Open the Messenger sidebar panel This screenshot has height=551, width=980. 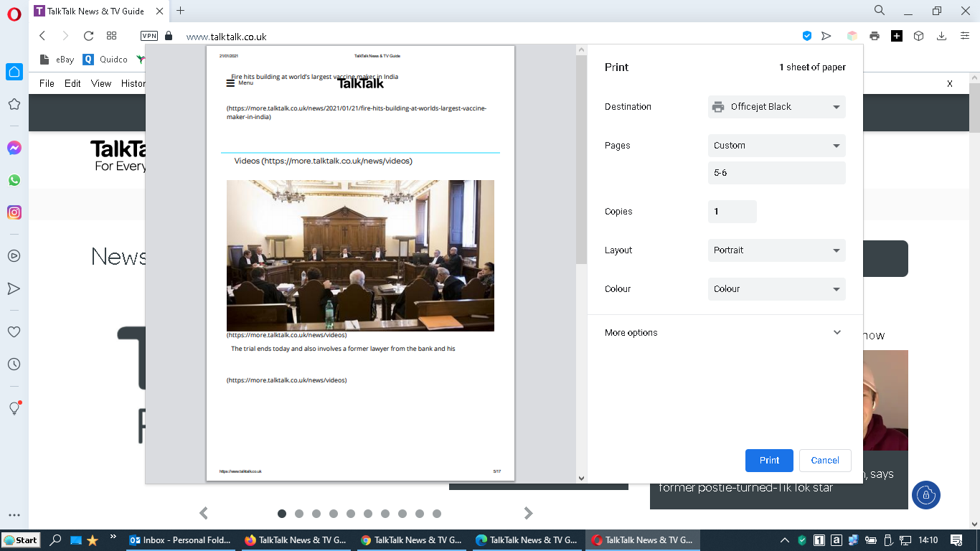point(14,148)
